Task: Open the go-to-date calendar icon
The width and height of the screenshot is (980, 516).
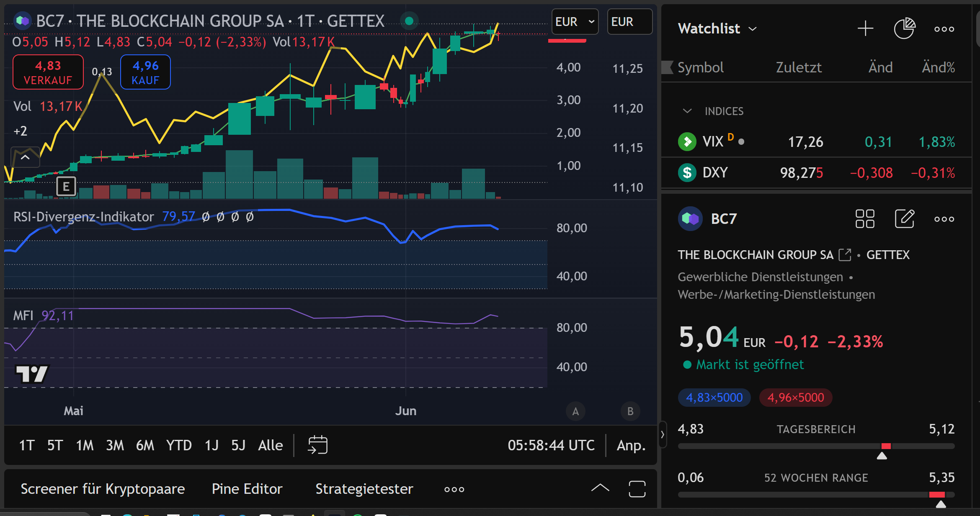Action: point(317,445)
